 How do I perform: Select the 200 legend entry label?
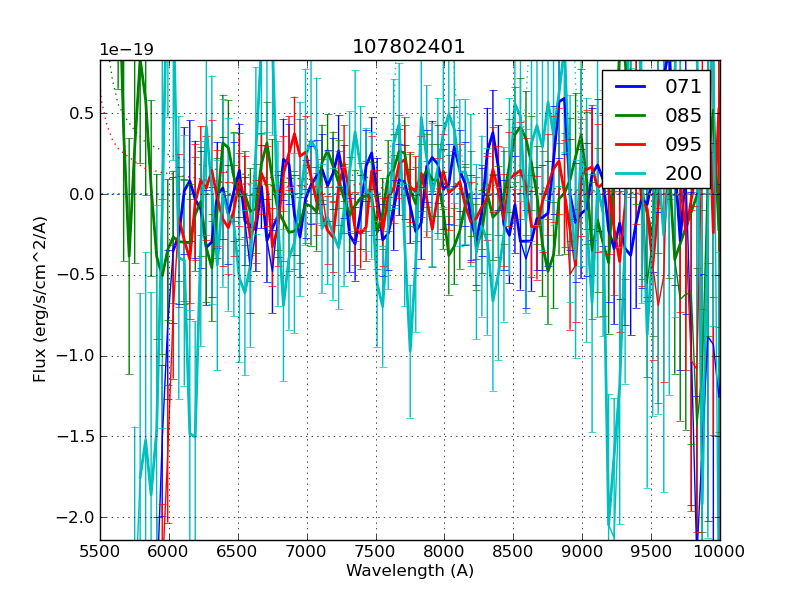pos(683,173)
